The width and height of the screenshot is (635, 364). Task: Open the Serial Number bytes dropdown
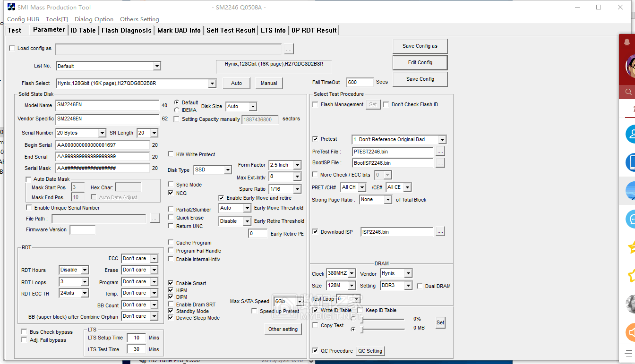[x=102, y=133]
